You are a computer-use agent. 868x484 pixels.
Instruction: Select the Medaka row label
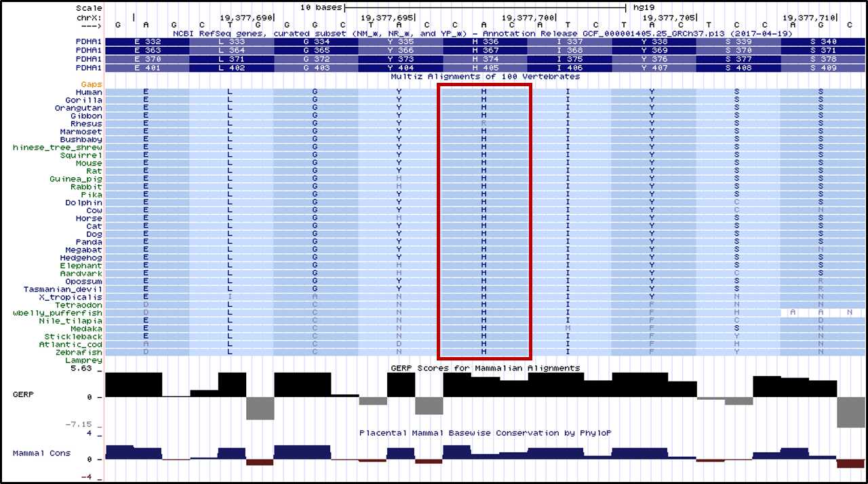(86, 329)
